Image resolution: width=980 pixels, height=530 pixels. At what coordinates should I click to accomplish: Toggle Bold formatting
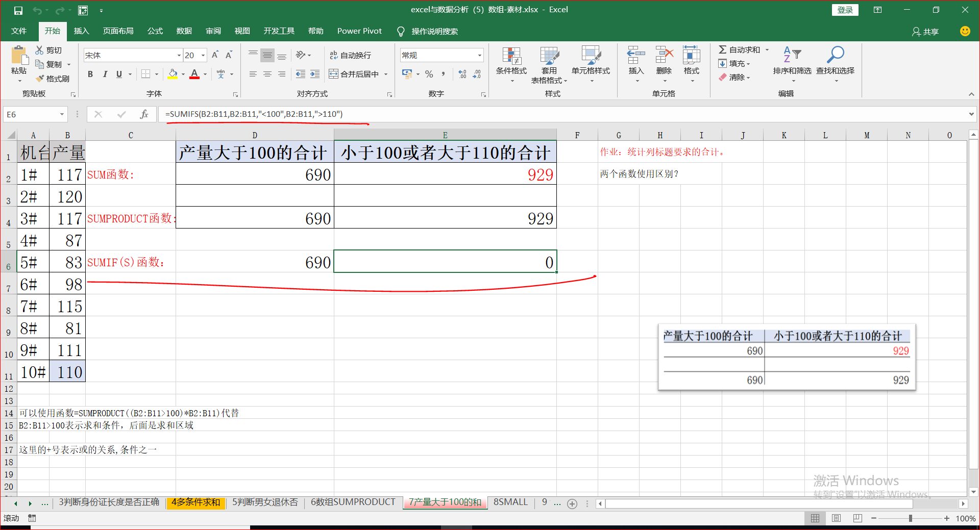pyautogui.click(x=90, y=74)
